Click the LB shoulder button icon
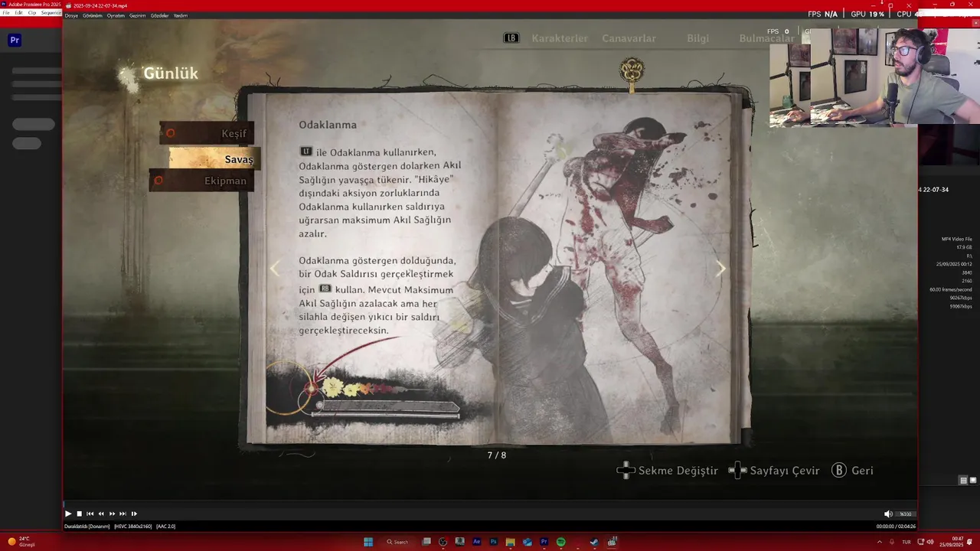This screenshot has height=551, width=980. point(511,38)
